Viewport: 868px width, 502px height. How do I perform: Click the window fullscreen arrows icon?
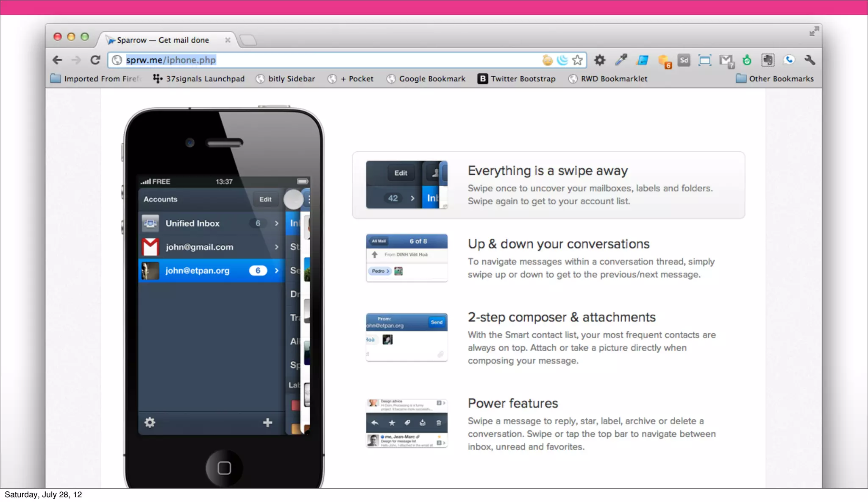click(814, 31)
